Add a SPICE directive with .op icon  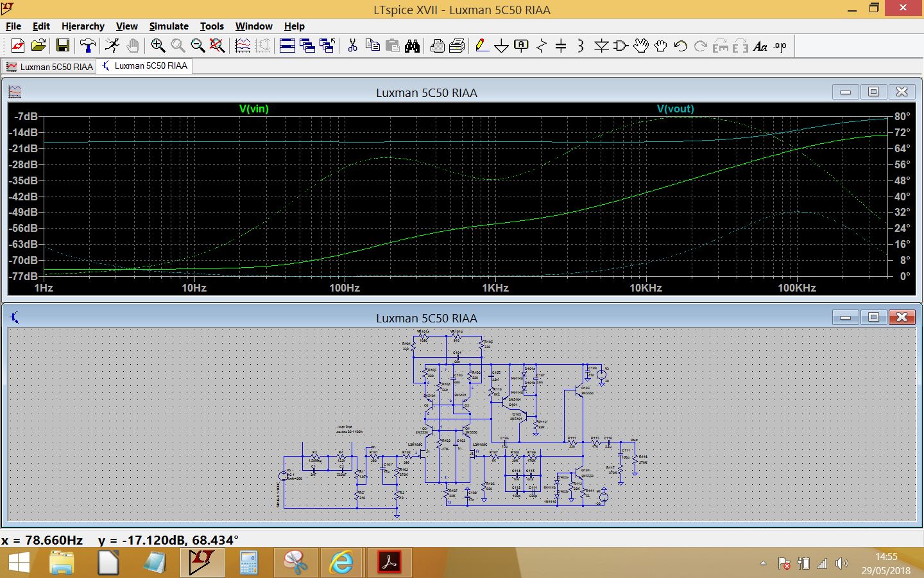[780, 46]
